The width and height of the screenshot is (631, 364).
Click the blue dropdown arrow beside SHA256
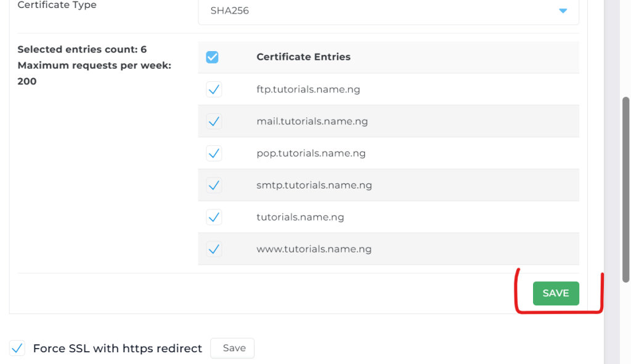point(562,11)
